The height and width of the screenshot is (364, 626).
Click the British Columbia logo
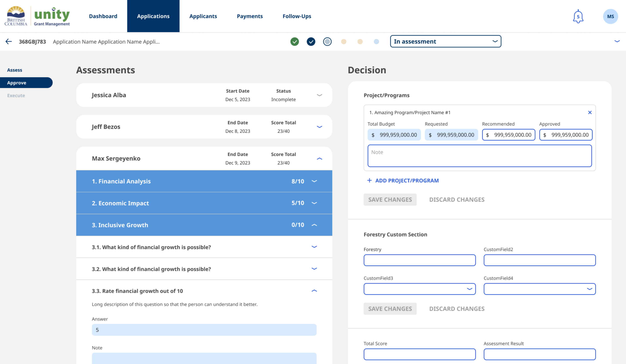(x=16, y=16)
